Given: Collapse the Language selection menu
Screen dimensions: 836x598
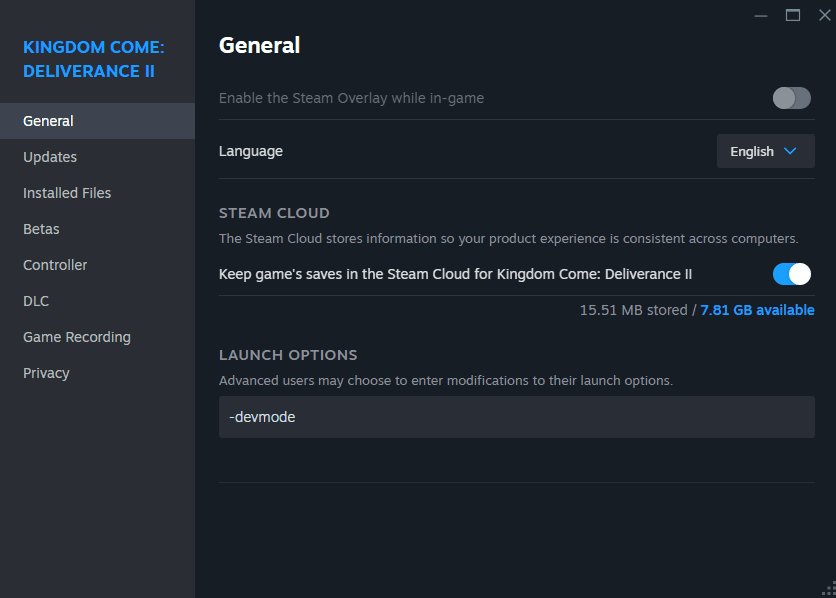Looking at the screenshot, I should [x=765, y=151].
